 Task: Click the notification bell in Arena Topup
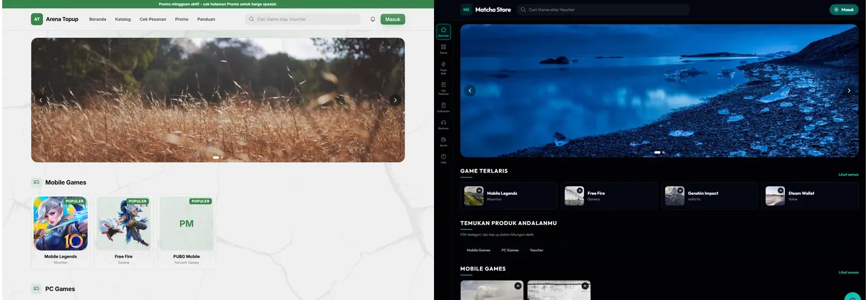tap(372, 19)
